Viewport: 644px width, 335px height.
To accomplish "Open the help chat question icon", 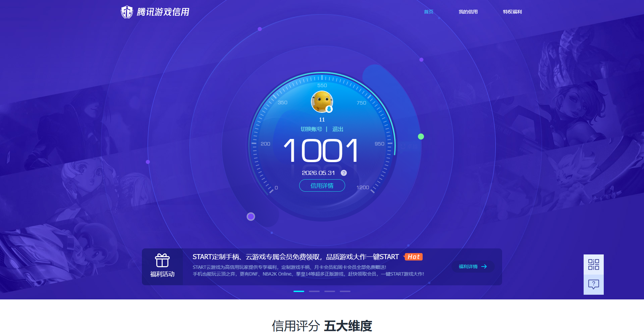I will 594,285.
